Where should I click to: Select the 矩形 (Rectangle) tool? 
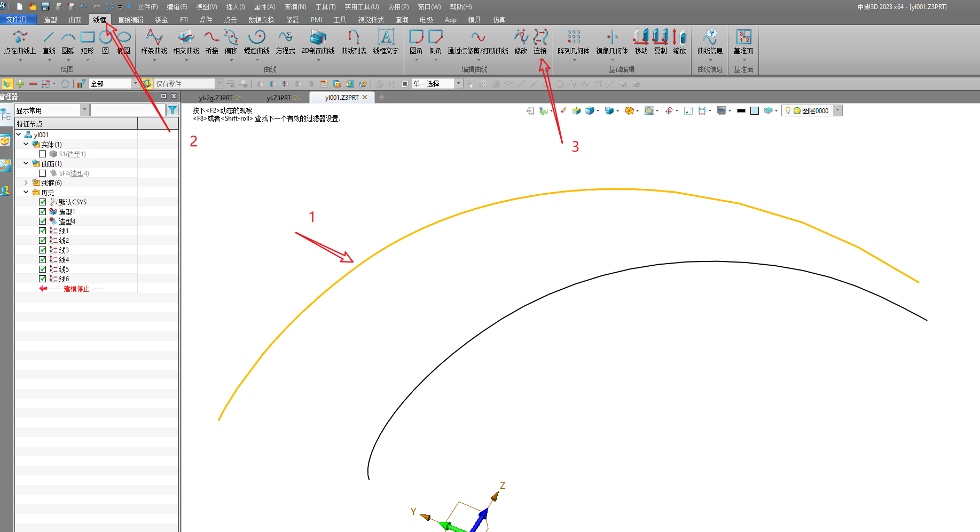point(87,42)
